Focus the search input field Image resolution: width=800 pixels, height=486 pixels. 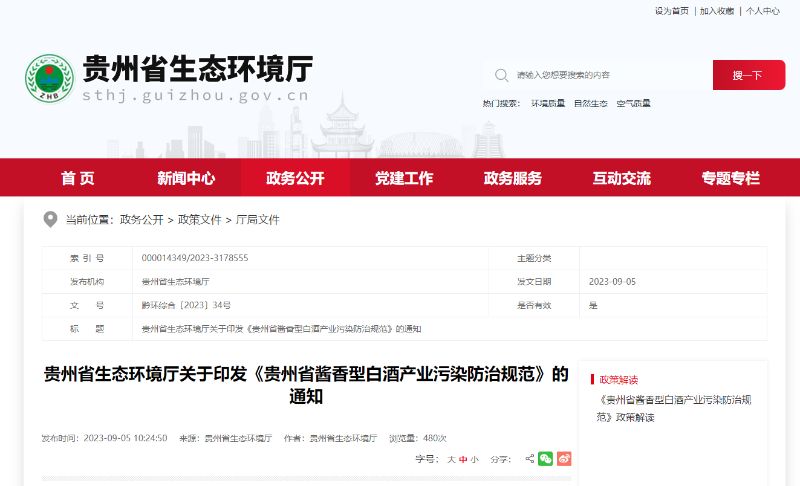(x=605, y=75)
